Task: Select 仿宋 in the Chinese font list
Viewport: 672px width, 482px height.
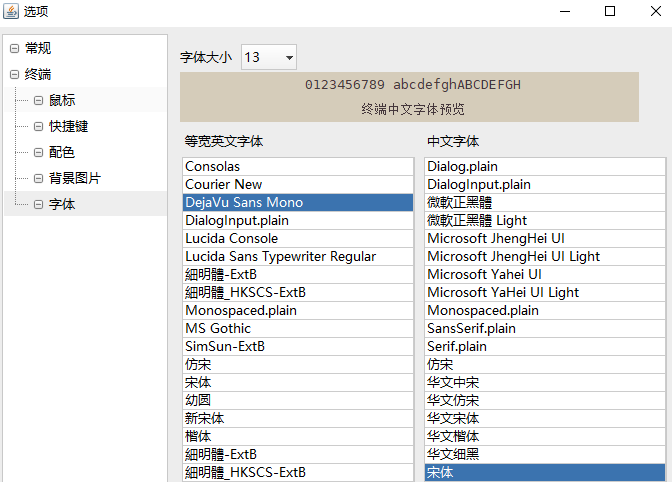Action: [545, 364]
